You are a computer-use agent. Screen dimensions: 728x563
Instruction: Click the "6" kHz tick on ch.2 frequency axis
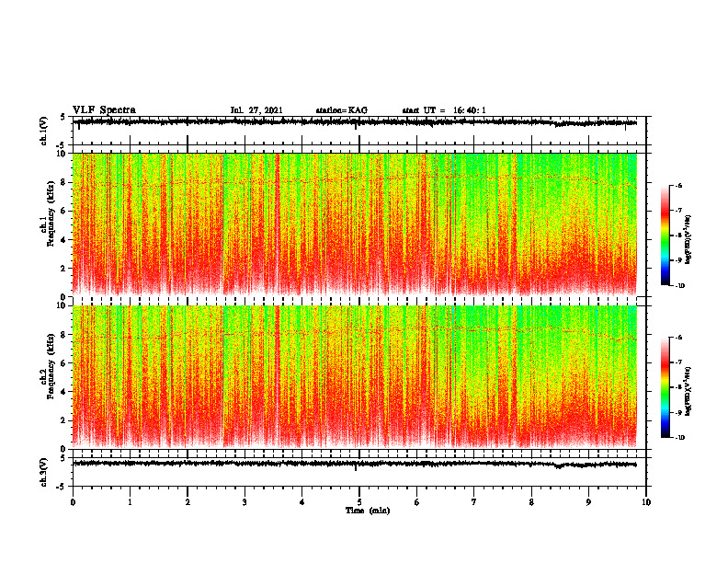[x=63, y=363]
